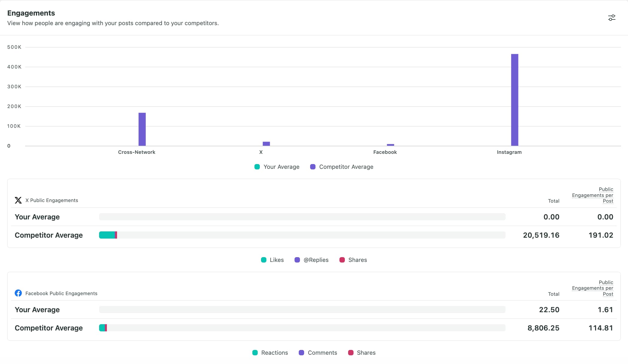The width and height of the screenshot is (628, 364).
Task: Open the Total column header options
Action: pos(553,201)
